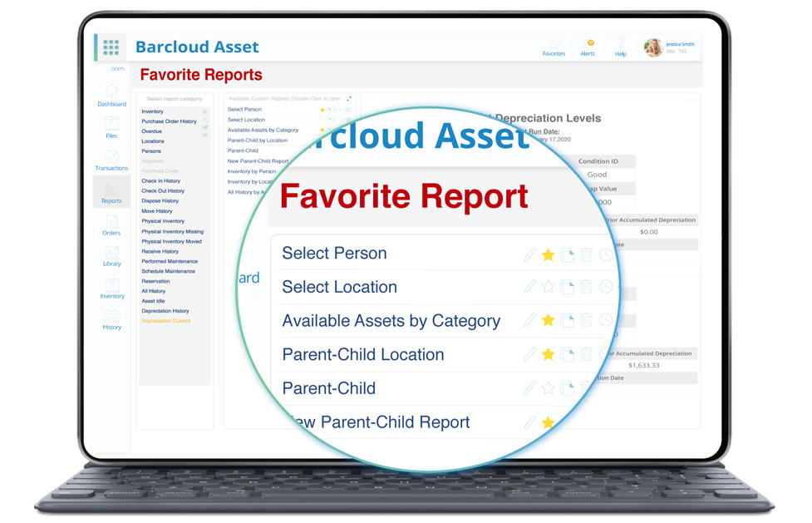Open Files in the sidebar
The width and height of the screenshot is (812, 523).
(x=111, y=127)
